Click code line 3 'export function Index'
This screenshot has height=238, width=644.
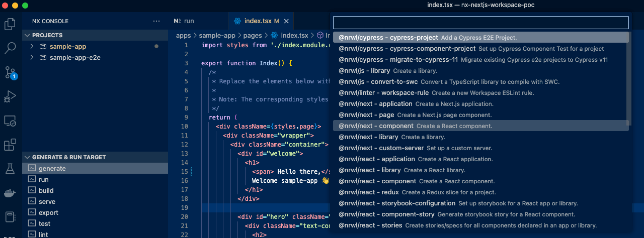coord(247,63)
